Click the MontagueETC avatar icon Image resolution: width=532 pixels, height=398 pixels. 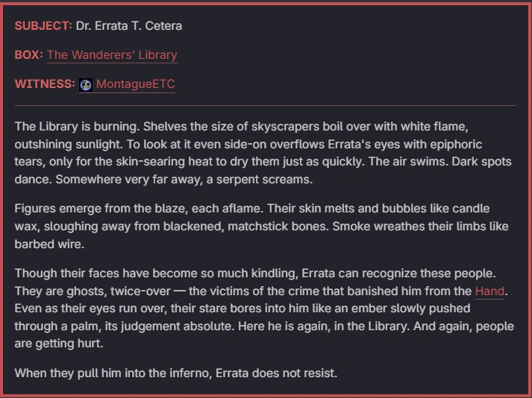[x=86, y=85]
